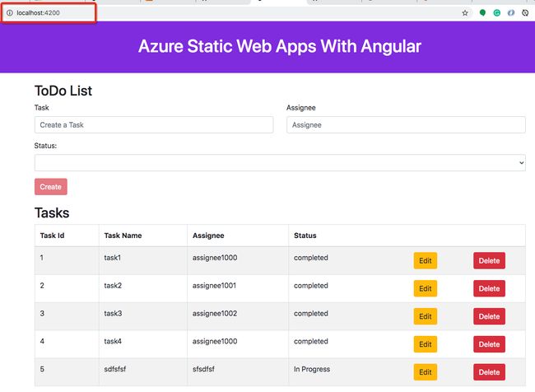Image resolution: width=535 pixels, height=392 pixels.
Task: Edit the sdfsfsf row
Action: pyautogui.click(x=426, y=372)
